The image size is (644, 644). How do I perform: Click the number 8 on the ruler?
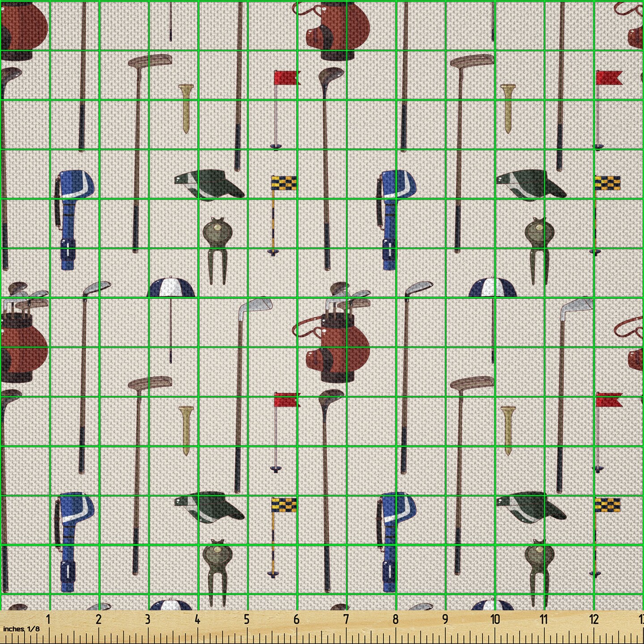pyautogui.click(x=395, y=619)
